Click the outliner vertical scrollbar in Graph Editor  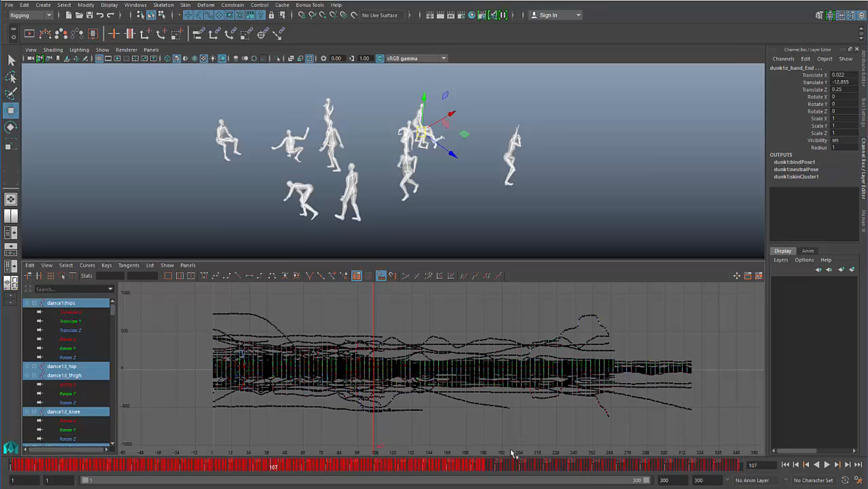[112, 309]
